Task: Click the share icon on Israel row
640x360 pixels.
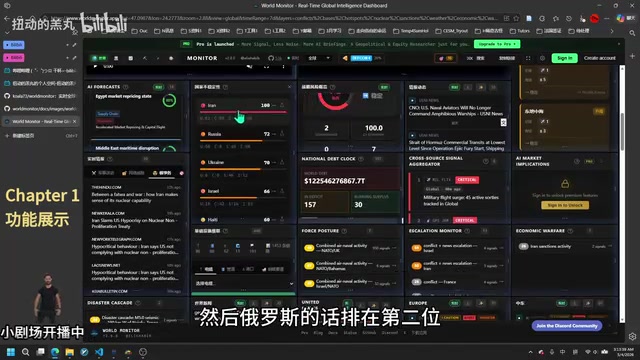Action: [282, 191]
